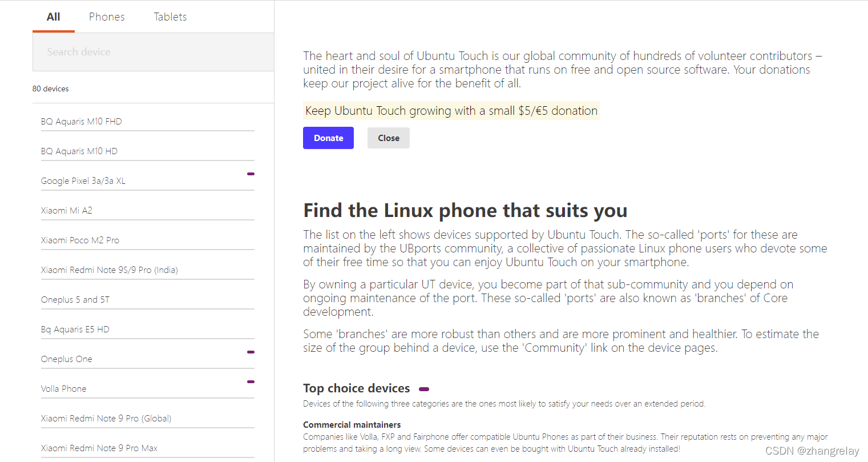
Task: Click purple badge beside Top choice devices heading
Action: coord(424,389)
